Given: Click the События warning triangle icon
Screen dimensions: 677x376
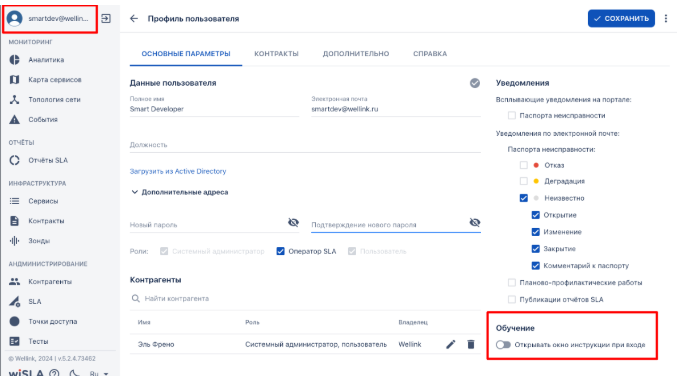Looking at the screenshot, I should [14, 119].
